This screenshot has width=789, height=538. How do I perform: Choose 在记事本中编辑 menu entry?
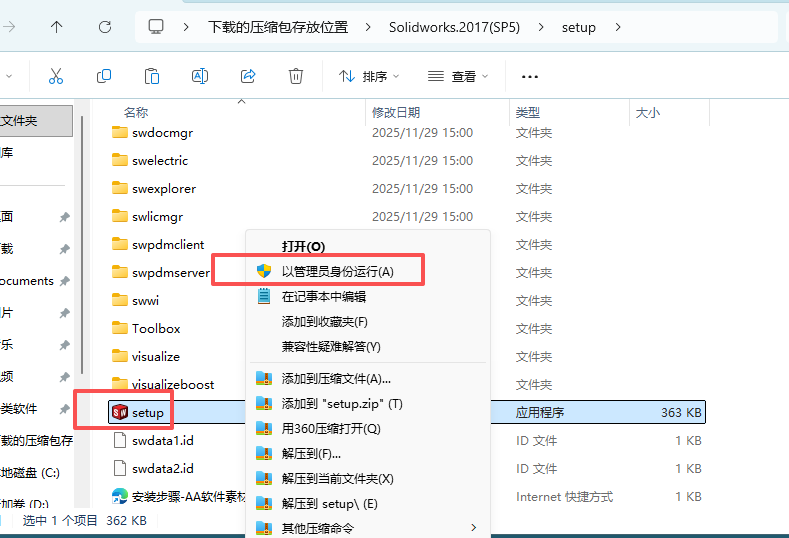[x=324, y=296]
